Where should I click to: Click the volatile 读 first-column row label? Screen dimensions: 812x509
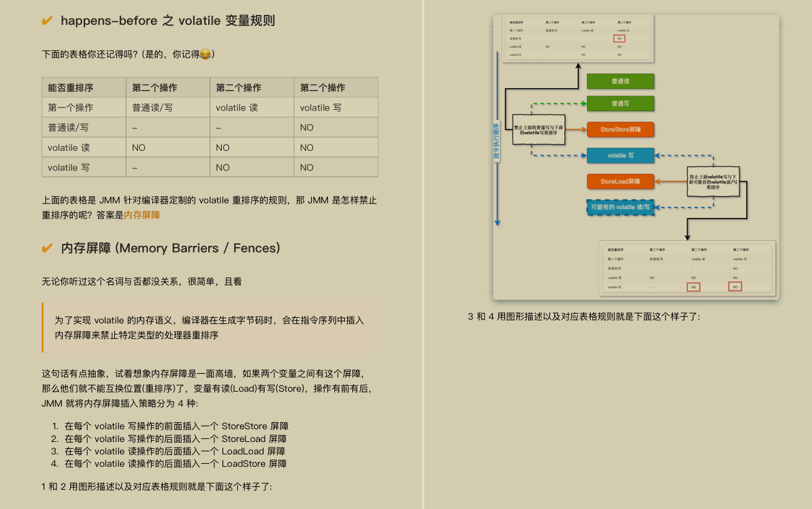tap(84, 148)
